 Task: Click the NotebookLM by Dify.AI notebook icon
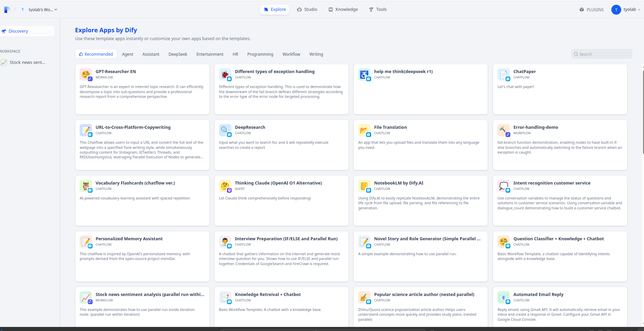(364, 186)
